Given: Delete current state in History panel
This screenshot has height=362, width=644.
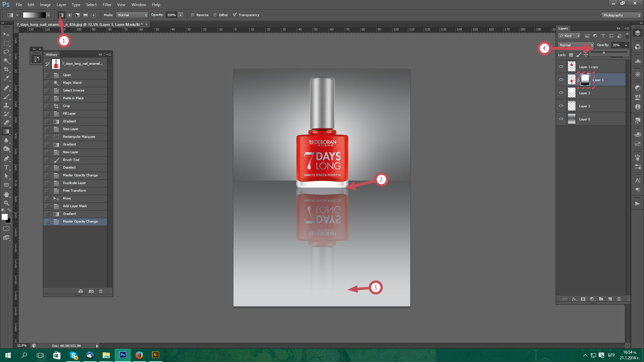Looking at the screenshot, I should click(101, 291).
